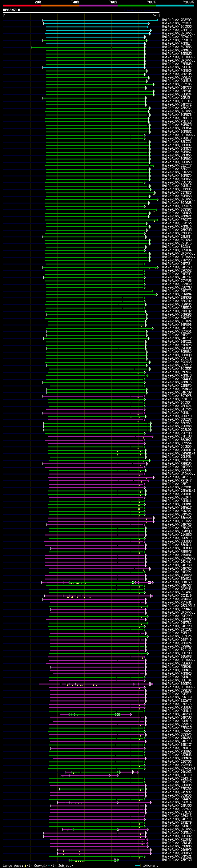Viewport: 197px width, 868px height.
Task: Select the UniRef100_B0I556 label
Action: coord(177,47)
